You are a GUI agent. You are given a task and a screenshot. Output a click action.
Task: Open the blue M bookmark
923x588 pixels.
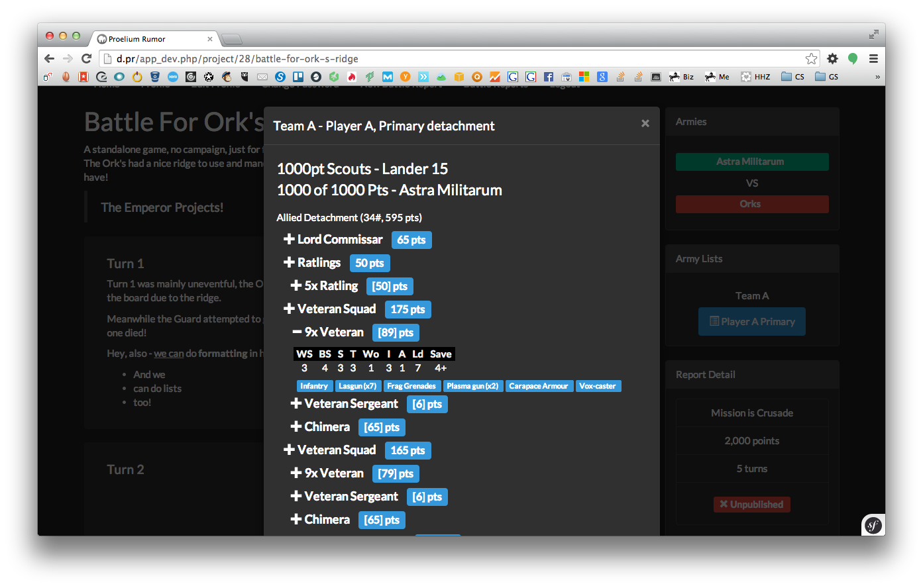388,77
